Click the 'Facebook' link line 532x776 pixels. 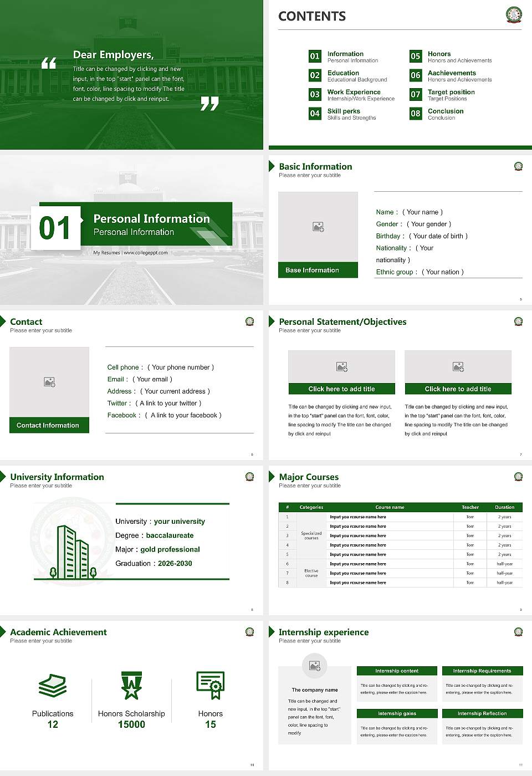(164, 415)
